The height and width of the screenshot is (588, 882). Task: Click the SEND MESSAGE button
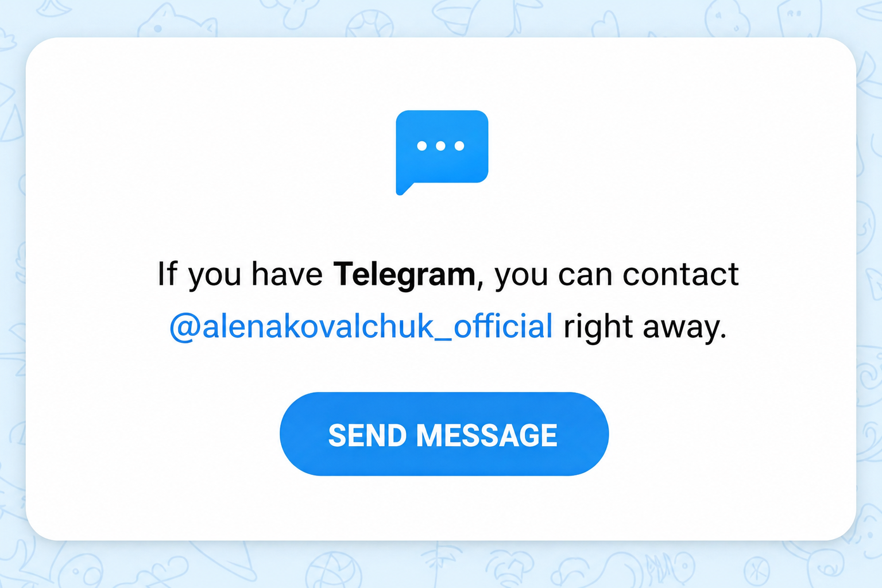pyautogui.click(x=444, y=434)
